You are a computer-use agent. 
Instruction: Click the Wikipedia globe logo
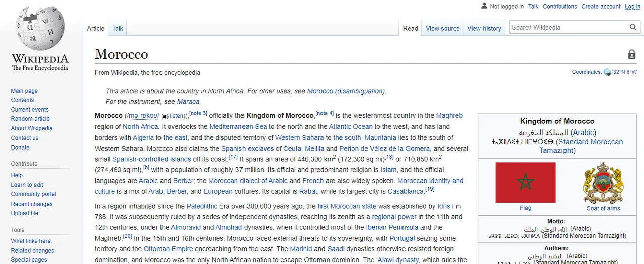(x=40, y=28)
